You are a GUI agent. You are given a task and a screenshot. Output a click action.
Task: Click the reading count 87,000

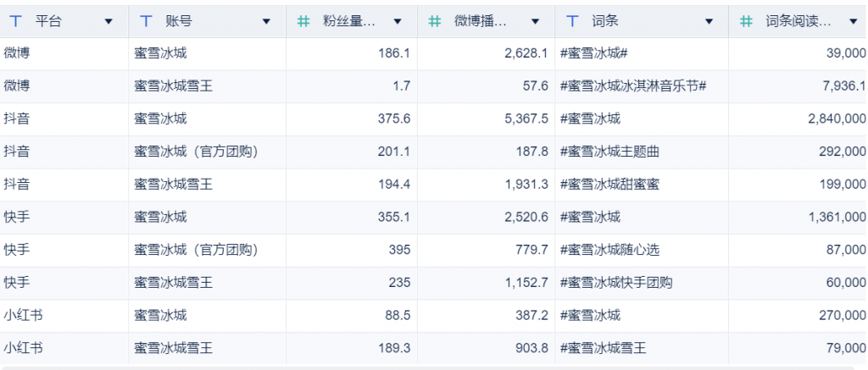[x=846, y=250]
